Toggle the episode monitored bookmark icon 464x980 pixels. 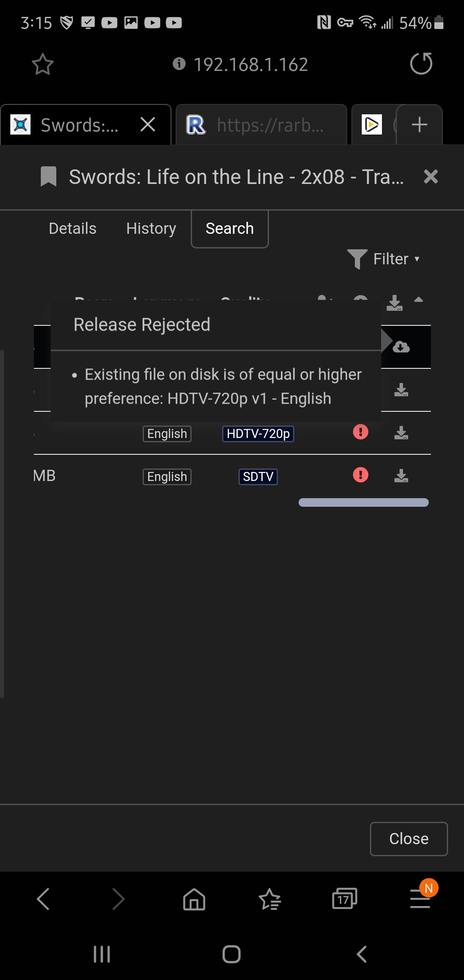click(x=49, y=177)
